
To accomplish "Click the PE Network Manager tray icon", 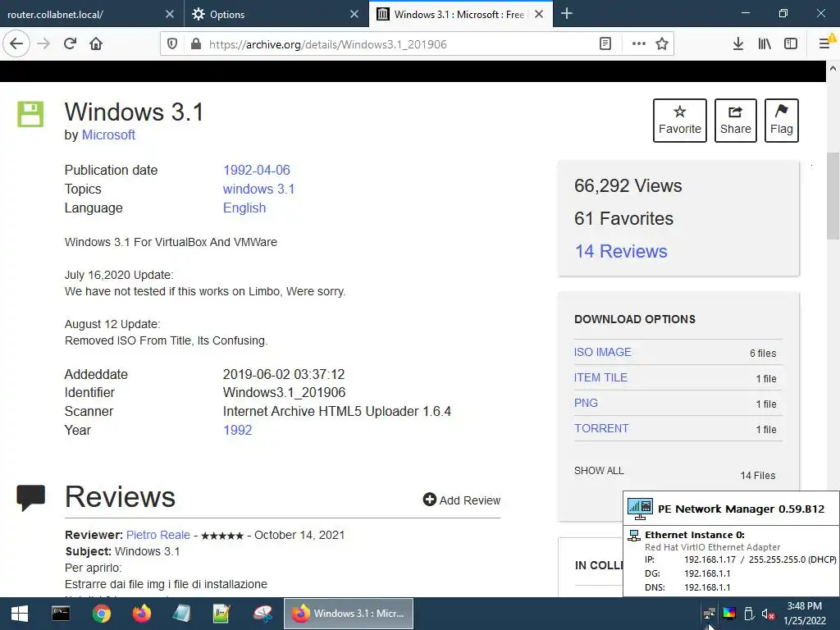I will coord(709,614).
